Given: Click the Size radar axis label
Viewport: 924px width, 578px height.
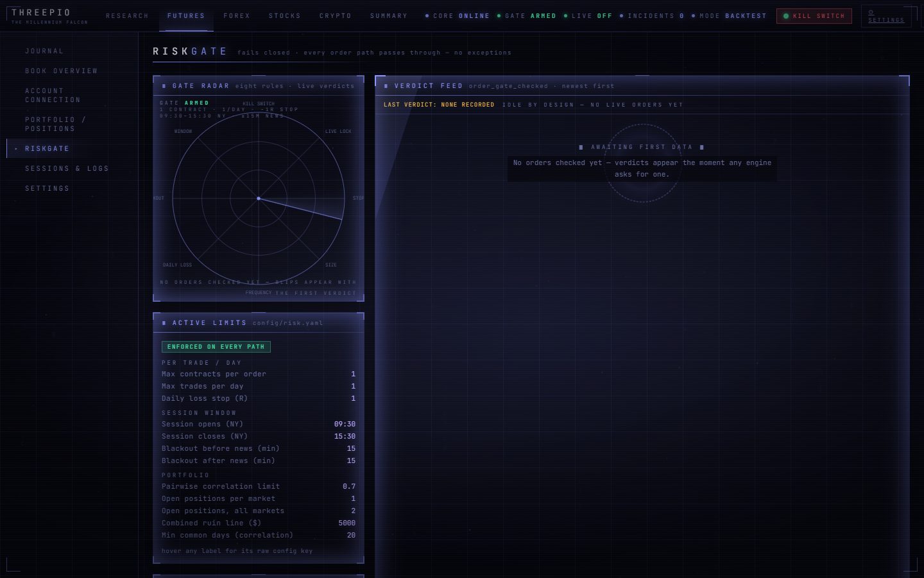Looking at the screenshot, I should (331, 265).
